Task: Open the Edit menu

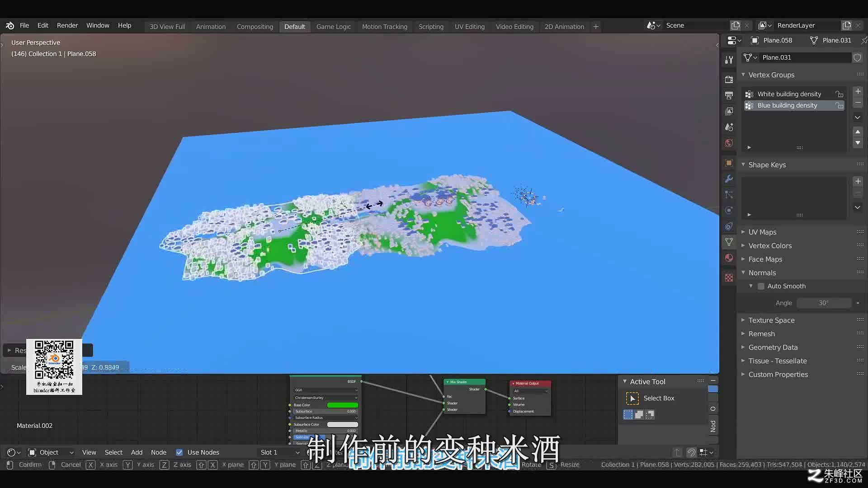Action: 43,26
